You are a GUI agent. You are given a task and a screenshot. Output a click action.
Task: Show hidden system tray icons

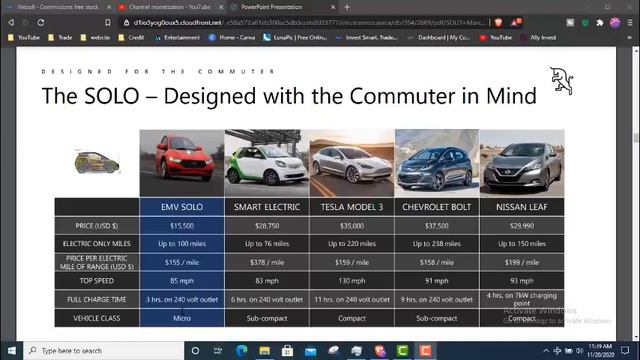click(x=546, y=351)
